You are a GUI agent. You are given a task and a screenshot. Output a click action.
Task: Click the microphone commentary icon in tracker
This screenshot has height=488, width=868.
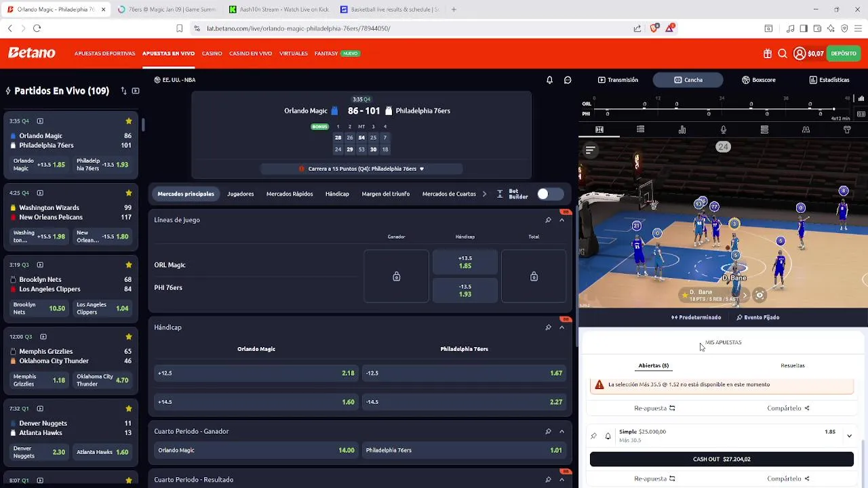click(x=724, y=129)
